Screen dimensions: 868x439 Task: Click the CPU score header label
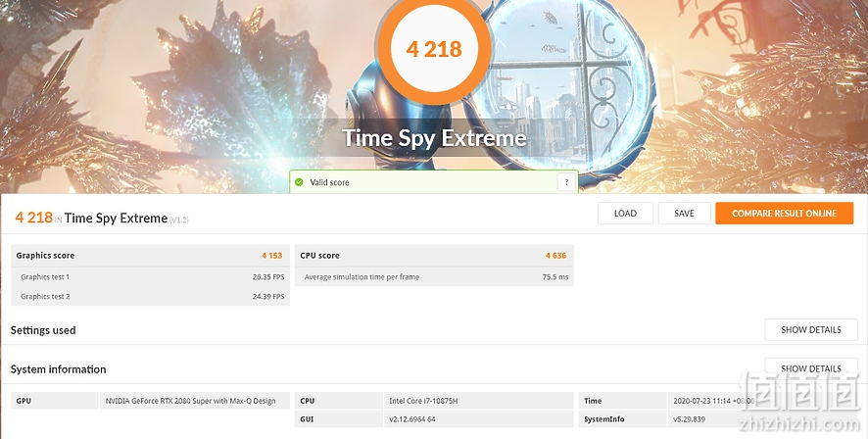tap(320, 256)
